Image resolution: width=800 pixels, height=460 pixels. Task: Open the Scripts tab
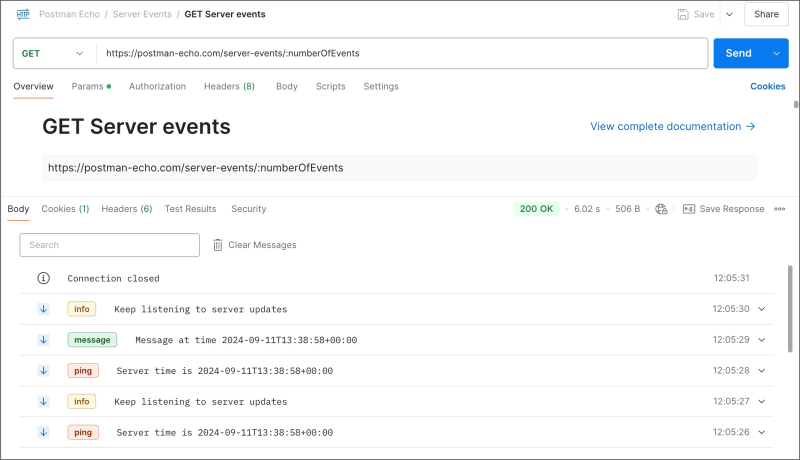(331, 87)
